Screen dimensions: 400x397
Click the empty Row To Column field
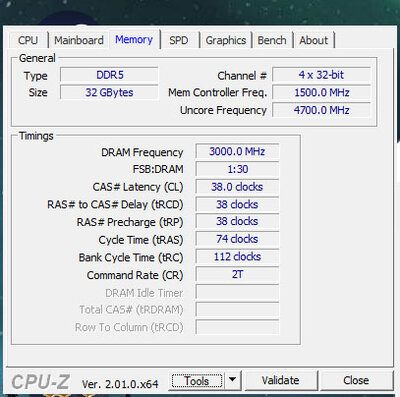[237, 327]
